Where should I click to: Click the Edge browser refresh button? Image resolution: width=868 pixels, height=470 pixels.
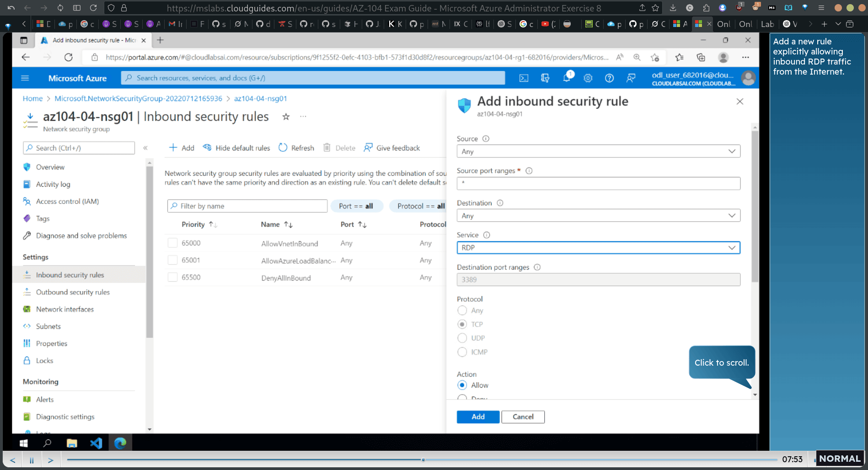coord(69,57)
